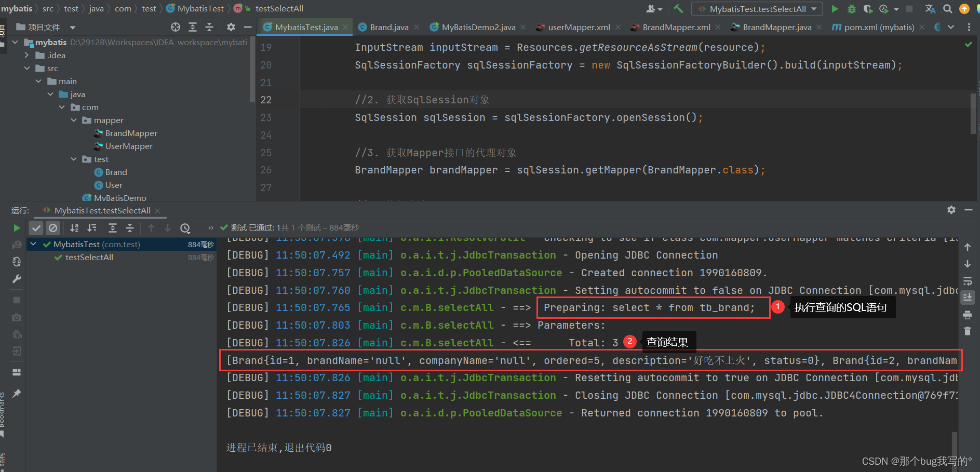Minimize the Run panel
Screen dimensions: 980x472
click(x=969, y=210)
